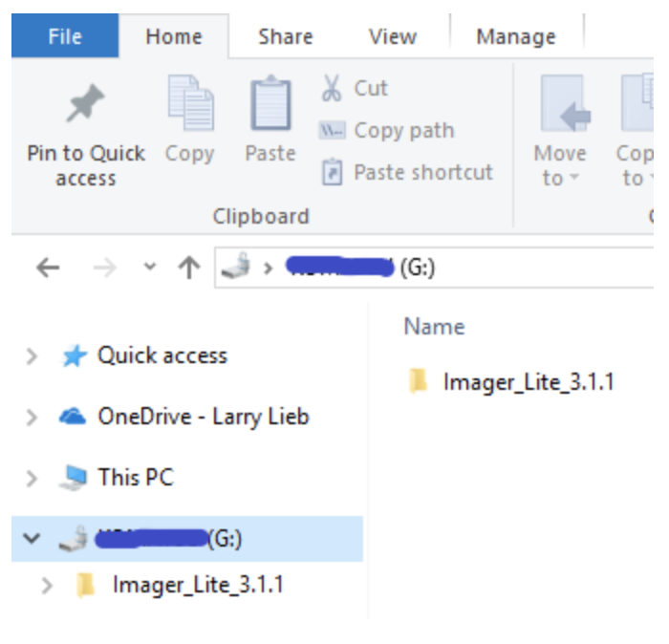Expand the Quick access tree node
This screenshot has width=669, height=644.
(32, 356)
